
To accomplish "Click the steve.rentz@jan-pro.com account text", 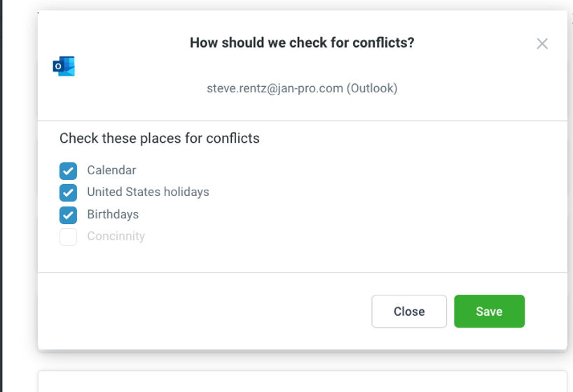I will (x=275, y=88).
